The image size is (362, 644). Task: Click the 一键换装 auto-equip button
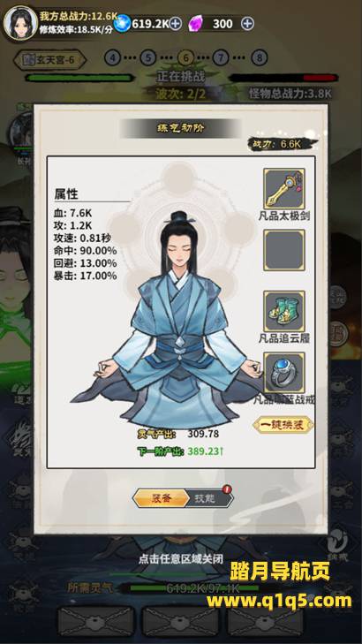pos(283,425)
